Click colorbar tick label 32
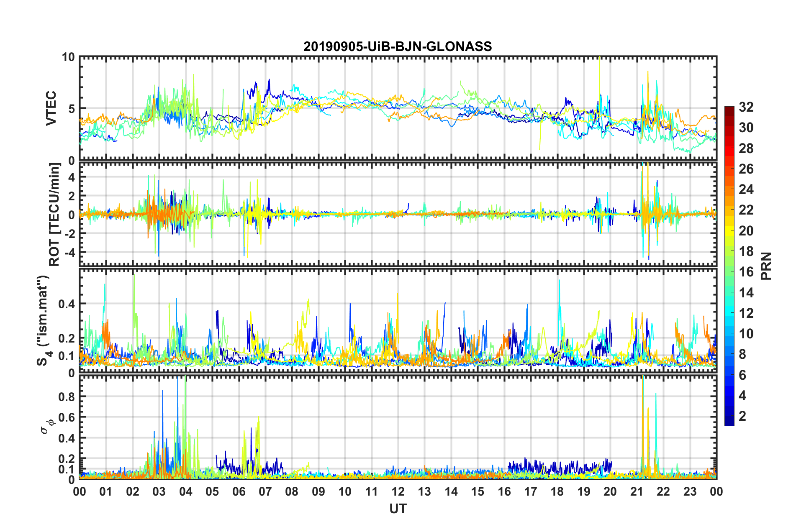796x532 pixels. coord(746,107)
